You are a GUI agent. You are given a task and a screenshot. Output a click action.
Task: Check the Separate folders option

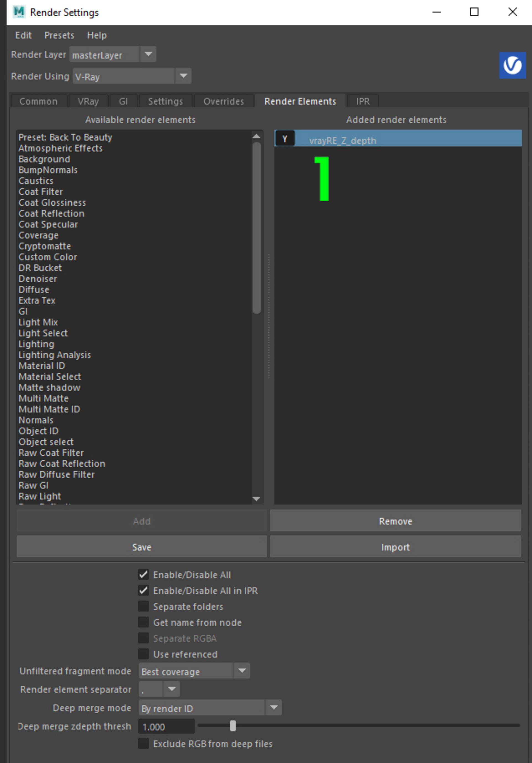144,606
